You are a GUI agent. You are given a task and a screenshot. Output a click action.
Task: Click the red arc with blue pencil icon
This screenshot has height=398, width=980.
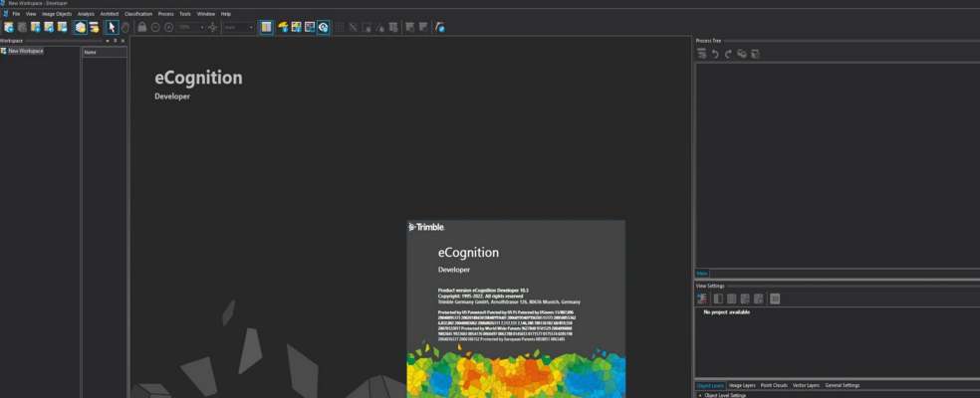coord(440,27)
